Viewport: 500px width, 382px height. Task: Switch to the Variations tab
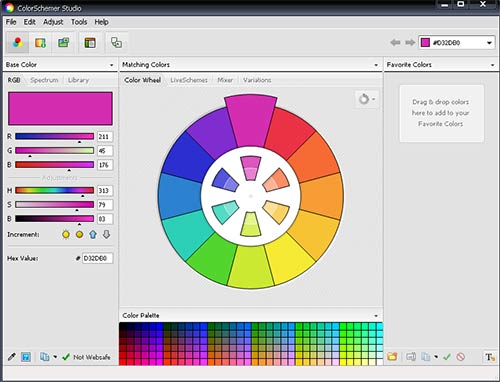(257, 80)
